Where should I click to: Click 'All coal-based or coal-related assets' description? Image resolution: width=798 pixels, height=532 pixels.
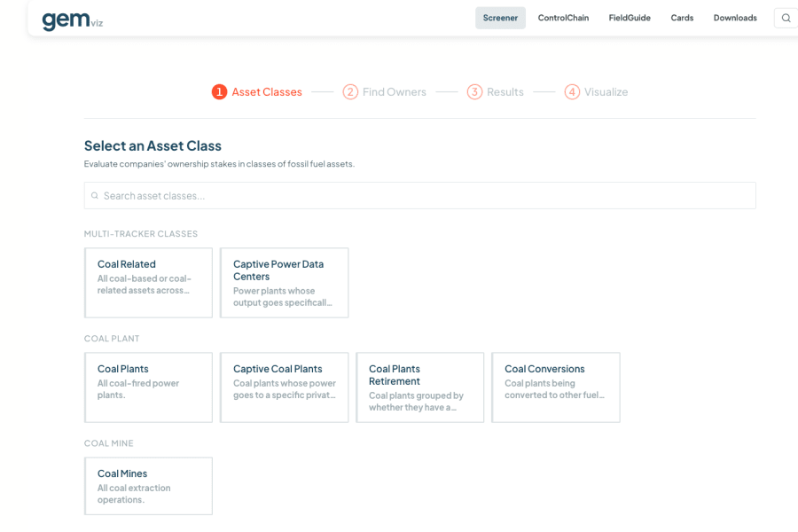144,285
